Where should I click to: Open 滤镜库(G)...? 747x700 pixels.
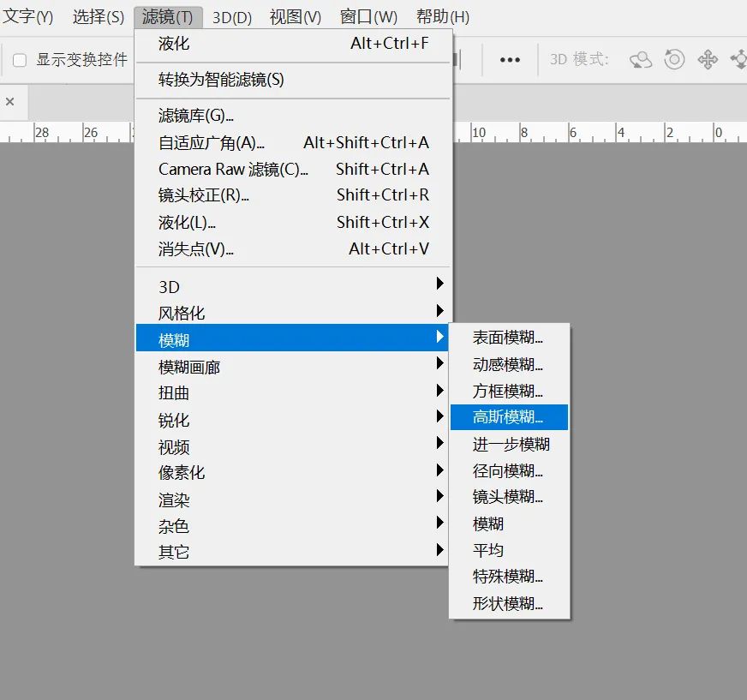tap(293, 116)
